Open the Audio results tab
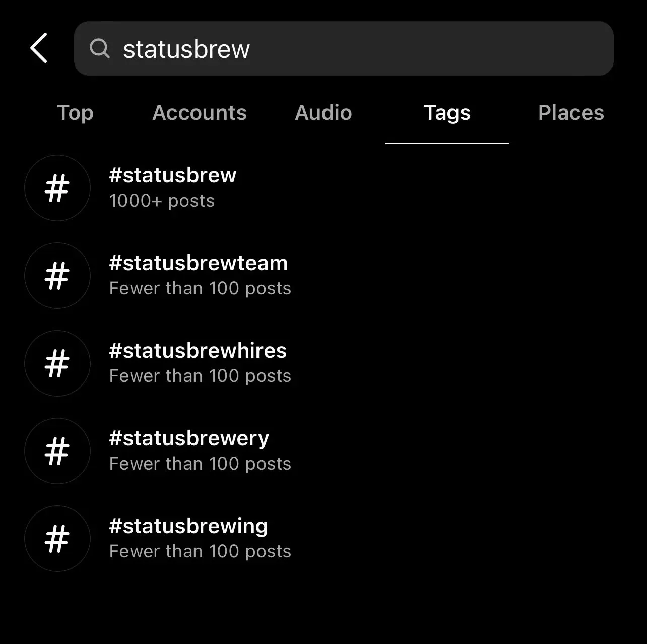 (x=323, y=113)
